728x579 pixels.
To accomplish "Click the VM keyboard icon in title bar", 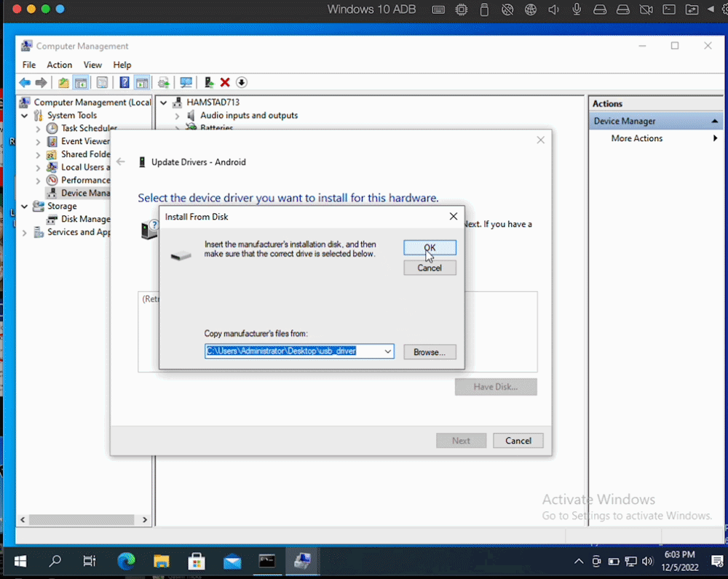I will [x=438, y=9].
